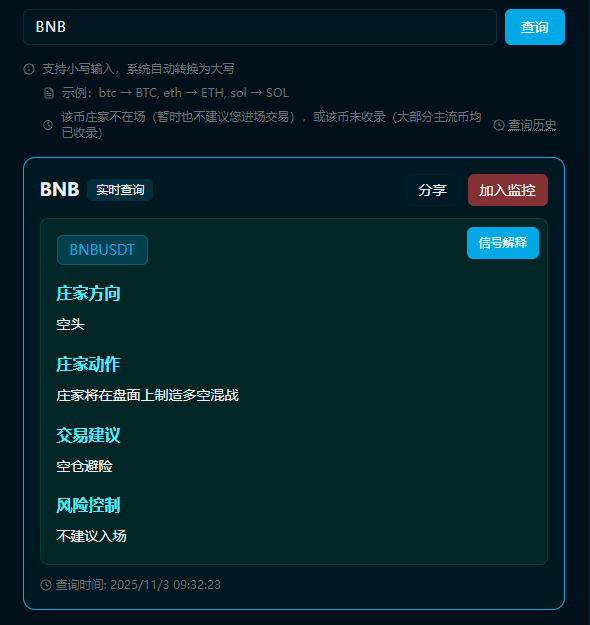Click the 分享 share button
Image resolution: width=590 pixels, height=625 pixels.
(x=433, y=190)
